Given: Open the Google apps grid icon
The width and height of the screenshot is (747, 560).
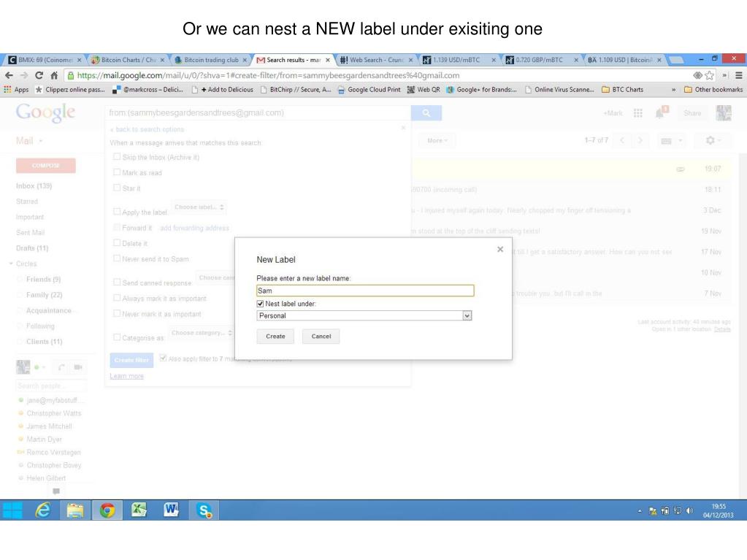Looking at the screenshot, I should point(638,113).
